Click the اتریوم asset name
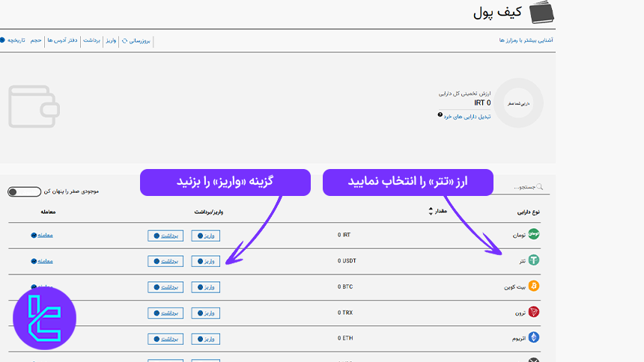This screenshot has width=644, height=362. tap(519, 339)
